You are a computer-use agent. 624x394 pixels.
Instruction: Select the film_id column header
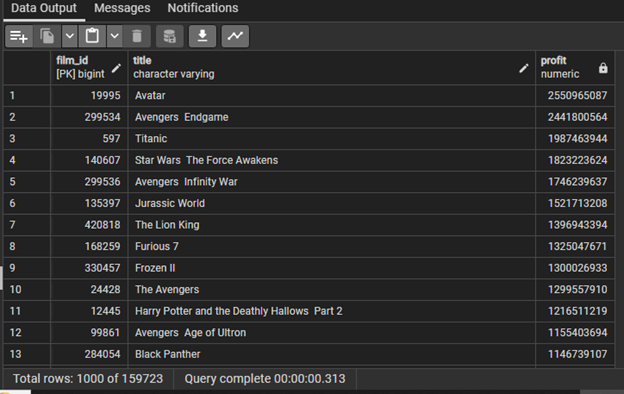click(89, 67)
